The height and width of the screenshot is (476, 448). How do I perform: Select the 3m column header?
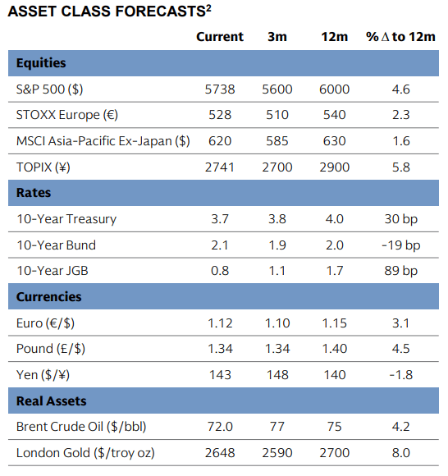point(277,37)
